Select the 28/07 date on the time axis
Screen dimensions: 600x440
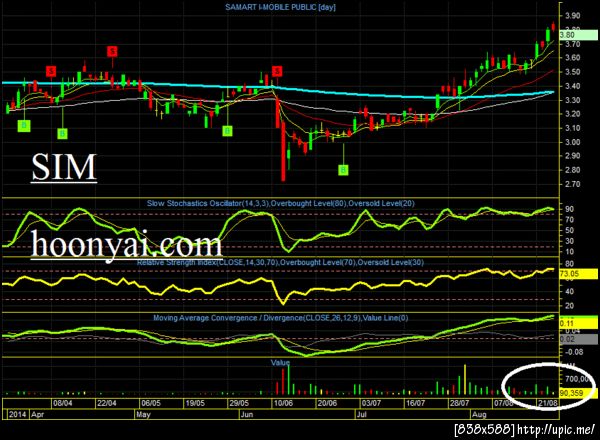coord(460,403)
